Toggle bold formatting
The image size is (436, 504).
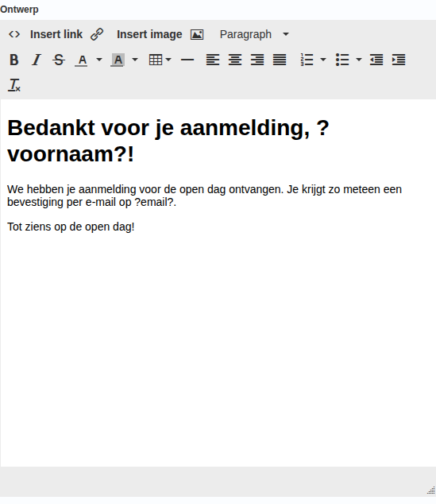click(x=14, y=60)
